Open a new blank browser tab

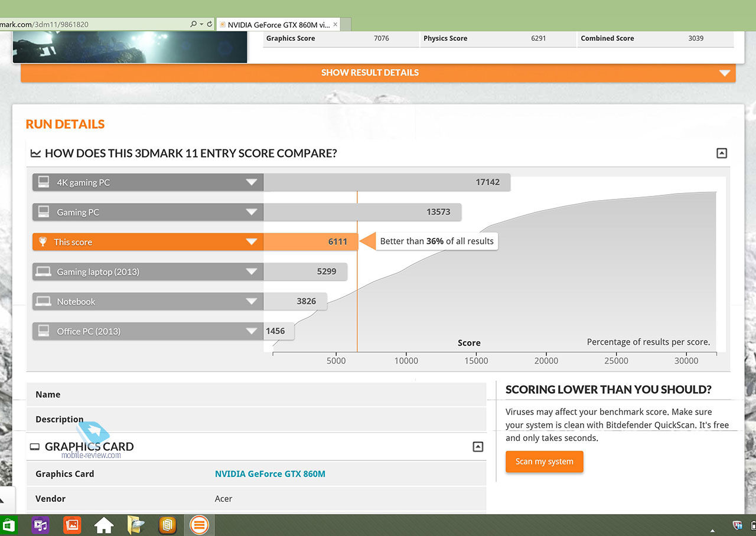click(x=346, y=25)
